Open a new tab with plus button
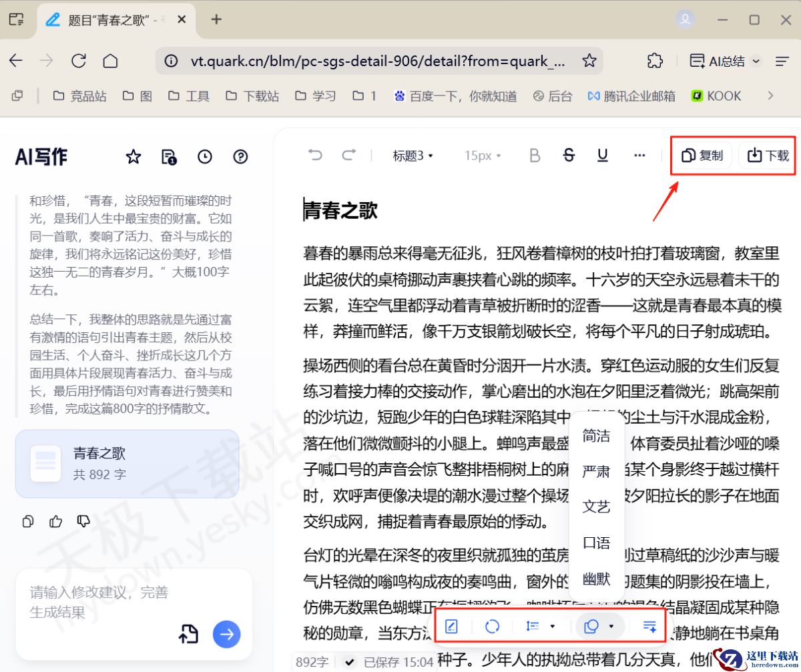Viewport: 801px width, 672px height. pyautogui.click(x=216, y=19)
